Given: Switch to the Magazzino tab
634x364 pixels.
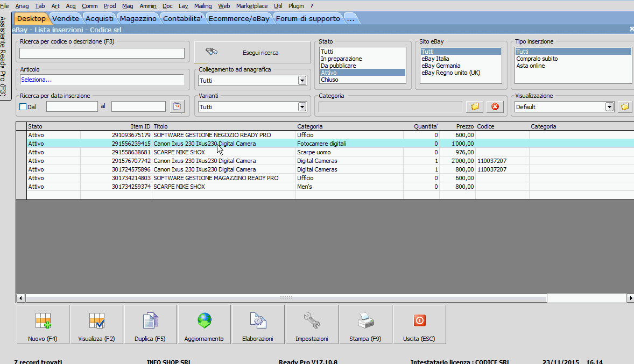Looking at the screenshot, I should click(138, 19).
